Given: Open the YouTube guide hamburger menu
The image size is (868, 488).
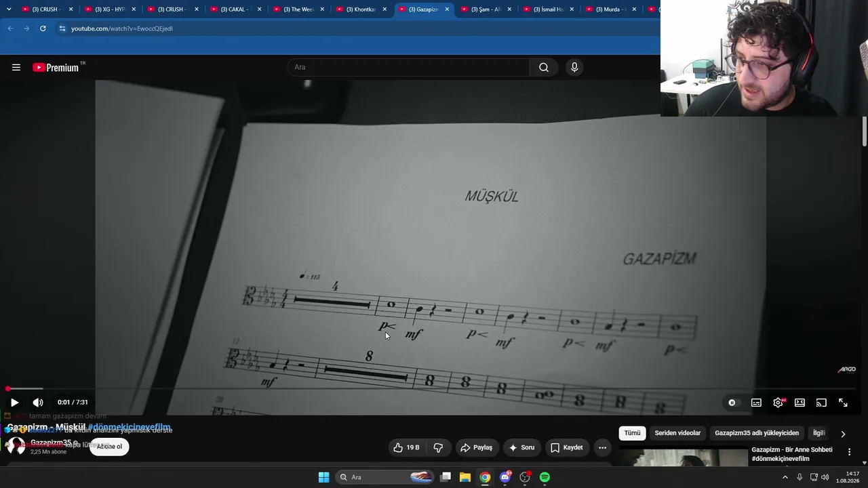Looking at the screenshot, I should (x=16, y=67).
